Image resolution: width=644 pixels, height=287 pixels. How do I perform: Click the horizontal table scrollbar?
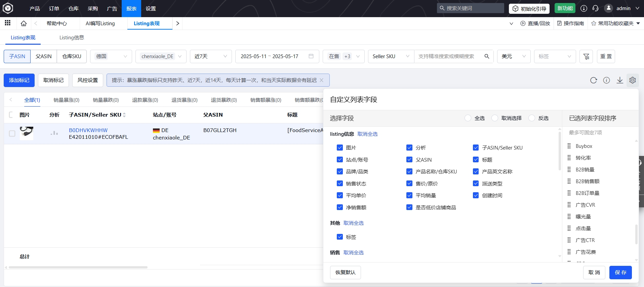click(78, 267)
